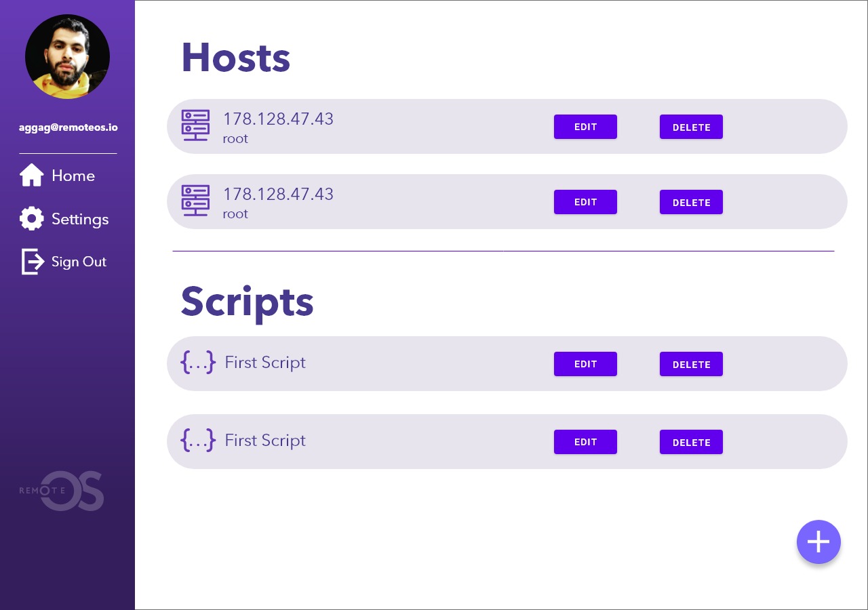Click the curly braces icon of second script
Screen dimensions: 868x610
pyautogui.click(x=198, y=441)
